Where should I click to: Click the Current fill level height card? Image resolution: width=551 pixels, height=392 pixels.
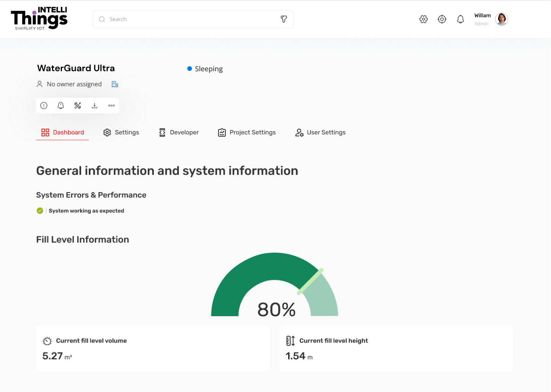(x=396, y=348)
